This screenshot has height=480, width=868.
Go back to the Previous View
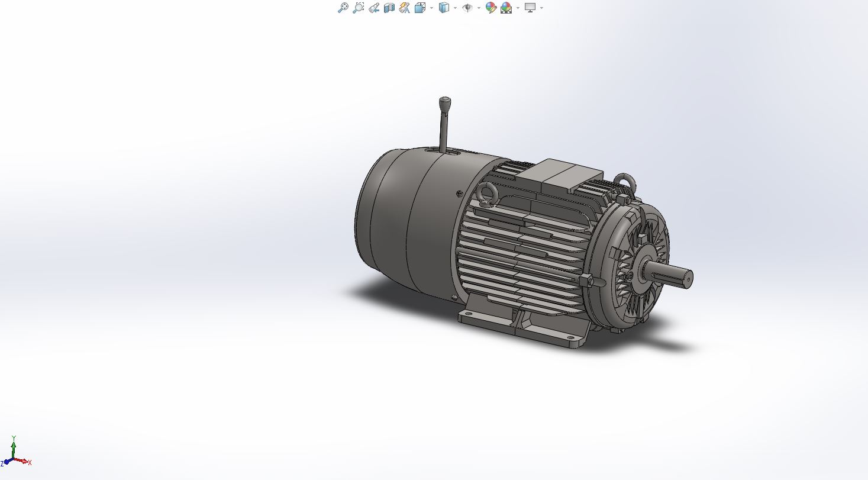[373, 8]
